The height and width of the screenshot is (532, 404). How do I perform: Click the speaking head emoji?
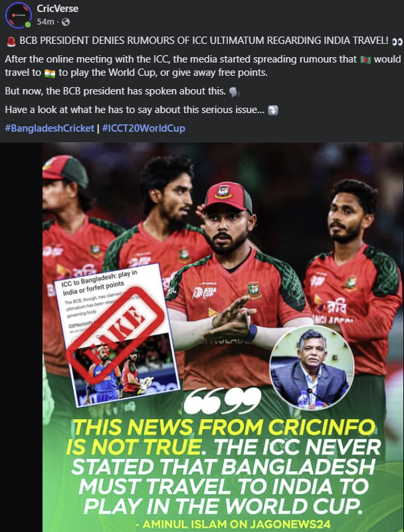click(x=234, y=92)
